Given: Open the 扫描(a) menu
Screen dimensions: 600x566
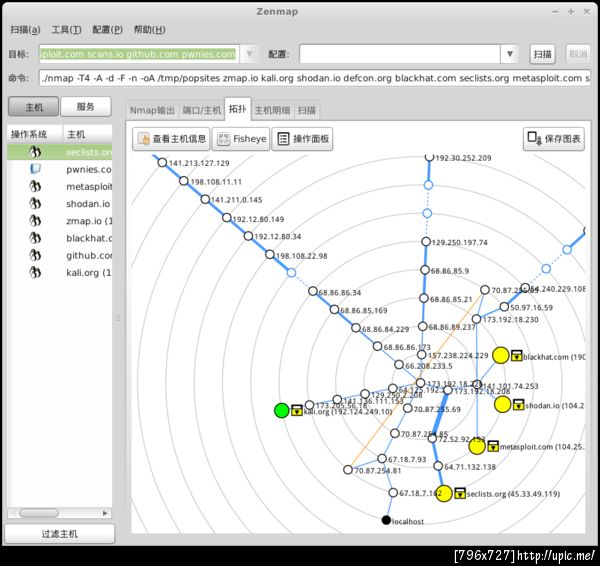Looking at the screenshot, I should point(25,29).
